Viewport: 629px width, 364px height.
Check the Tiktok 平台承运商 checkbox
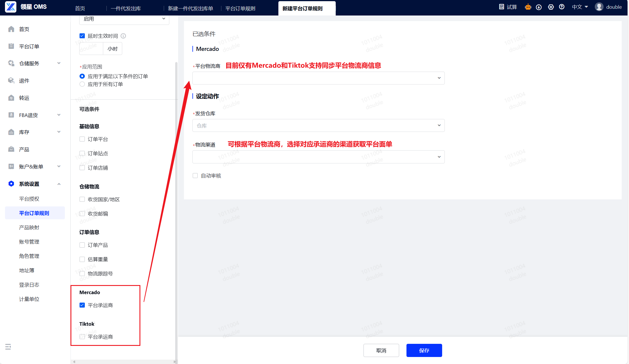click(82, 337)
